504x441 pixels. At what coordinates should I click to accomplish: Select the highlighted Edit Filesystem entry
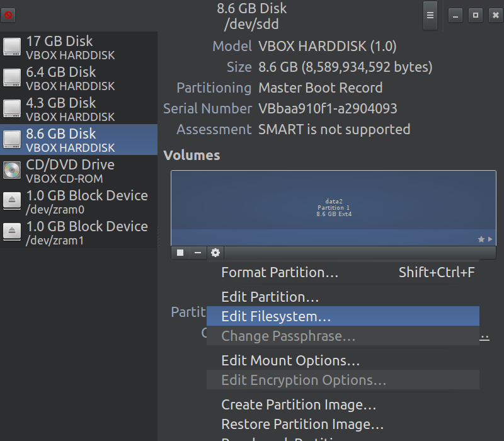pos(278,316)
